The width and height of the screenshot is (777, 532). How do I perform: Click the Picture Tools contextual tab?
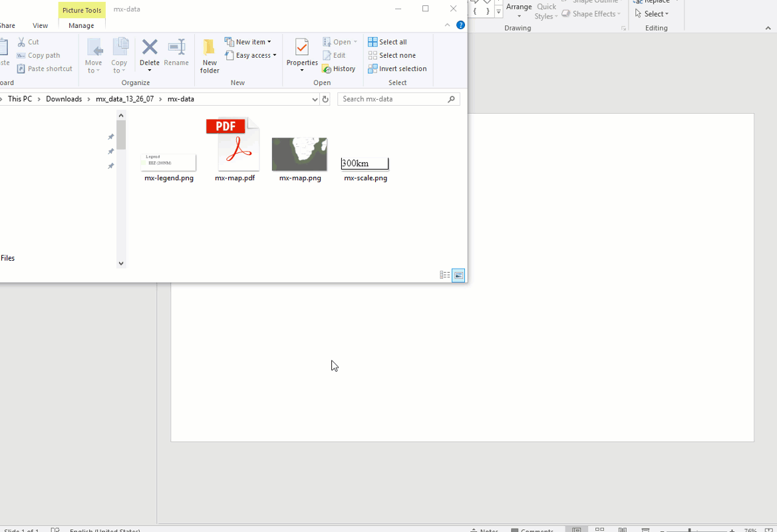[x=82, y=11]
